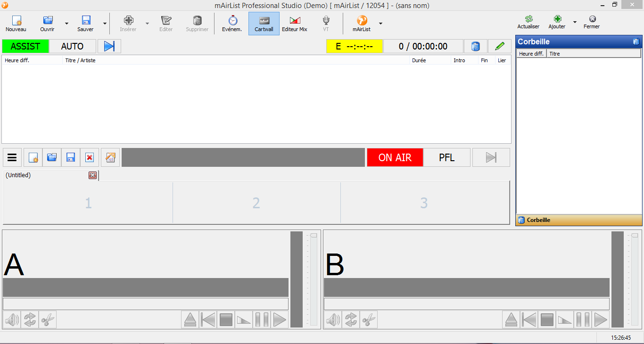
Task: Expand the Ouvrir dropdown arrow
Action: (x=66, y=23)
